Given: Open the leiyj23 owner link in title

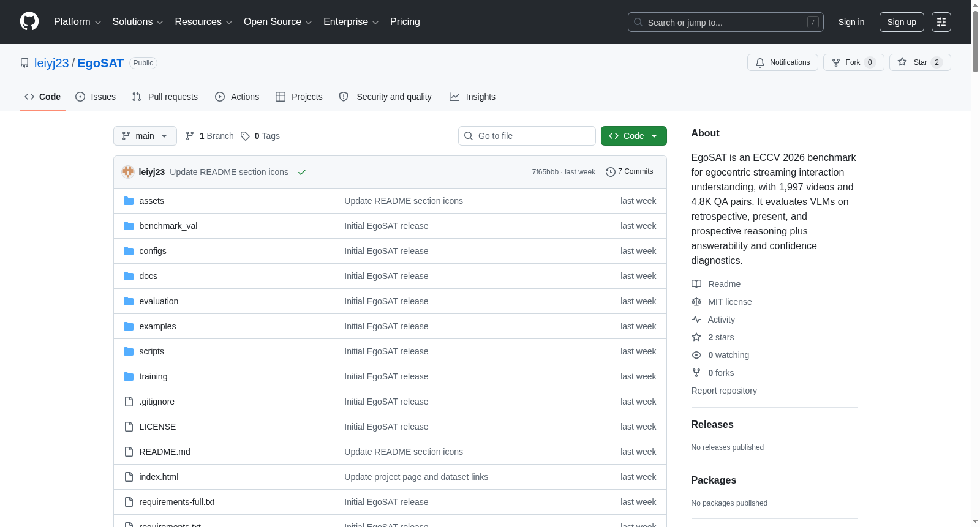Looking at the screenshot, I should (51, 63).
